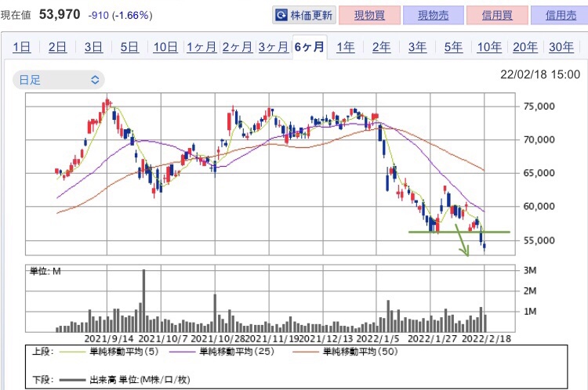
Task: Click the 2021/10/7 date label
Action: pos(163,339)
